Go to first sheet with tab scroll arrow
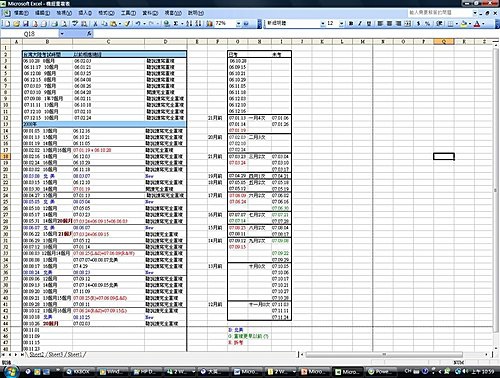This screenshot has height=378, width=500. pyautogui.click(x=4, y=354)
